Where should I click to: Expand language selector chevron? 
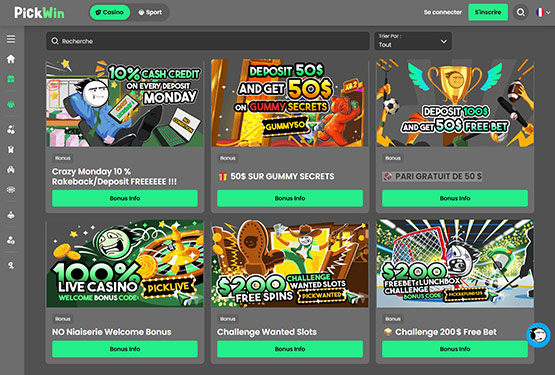tap(548, 12)
